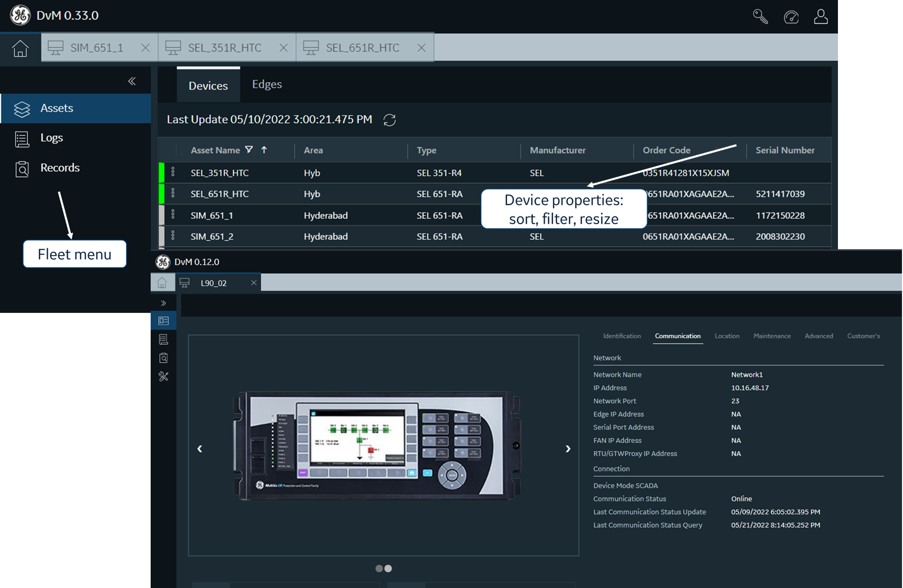This screenshot has height=588, width=903.
Task: Show next device image
Action: click(x=568, y=449)
